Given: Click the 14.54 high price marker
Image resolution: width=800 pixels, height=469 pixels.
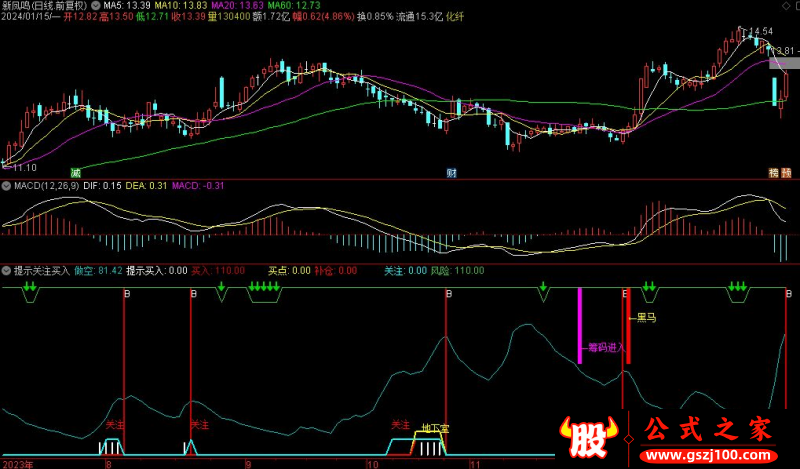Looking at the screenshot, I should tap(758, 32).
